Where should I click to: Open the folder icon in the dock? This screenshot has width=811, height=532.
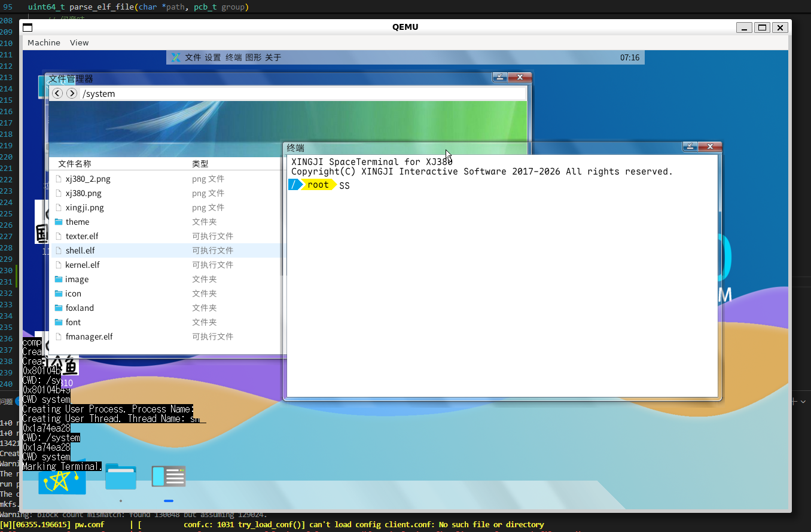121,476
